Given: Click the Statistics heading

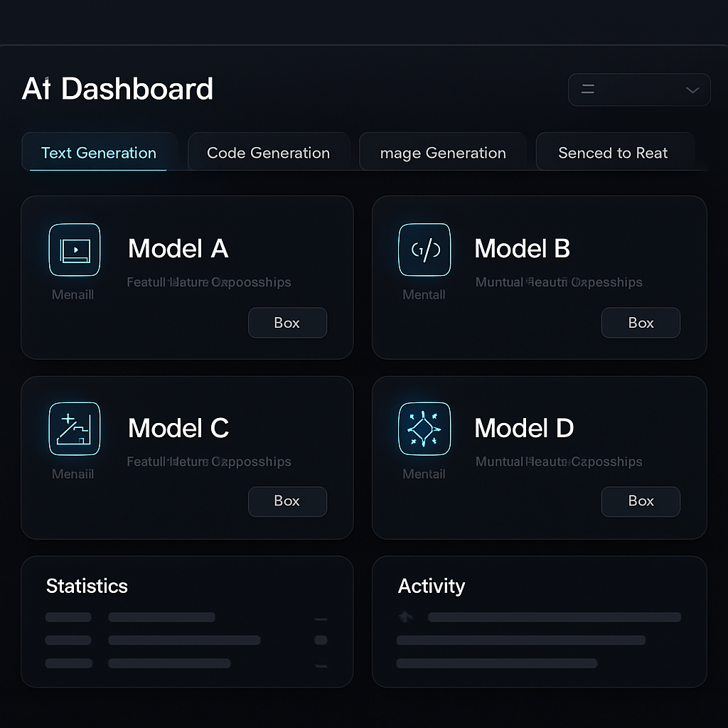Looking at the screenshot, I should (x=87, y=586).
